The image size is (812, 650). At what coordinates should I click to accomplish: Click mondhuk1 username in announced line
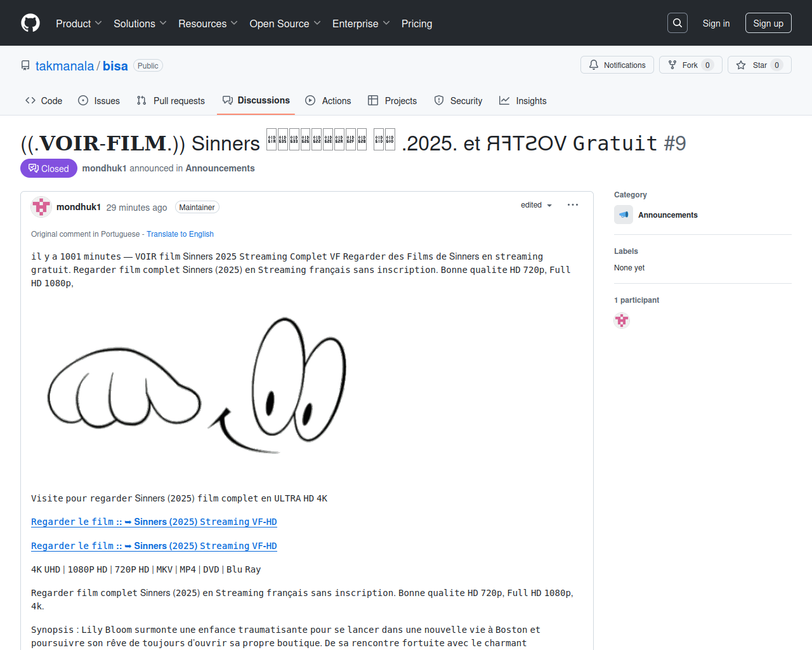[x=105, y=168]
